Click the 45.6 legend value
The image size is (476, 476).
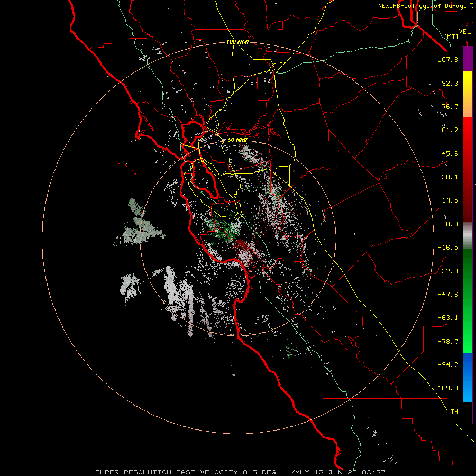(x=450, y=153)
